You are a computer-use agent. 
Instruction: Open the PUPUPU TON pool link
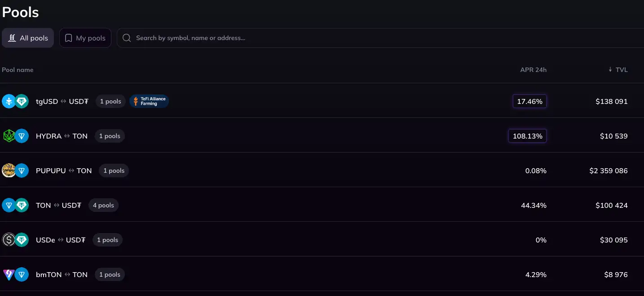coord(64,170)
